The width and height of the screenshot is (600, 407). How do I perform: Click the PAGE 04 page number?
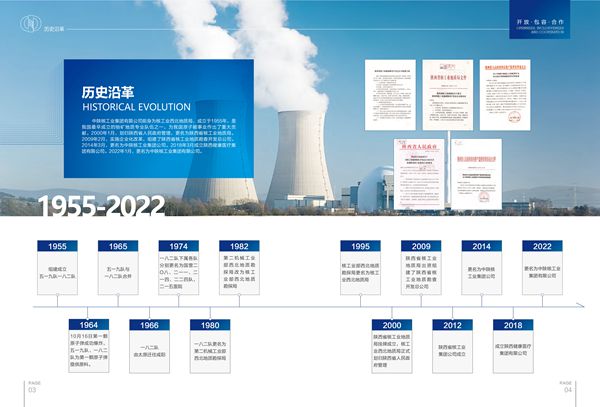click(x=566, y=386)
